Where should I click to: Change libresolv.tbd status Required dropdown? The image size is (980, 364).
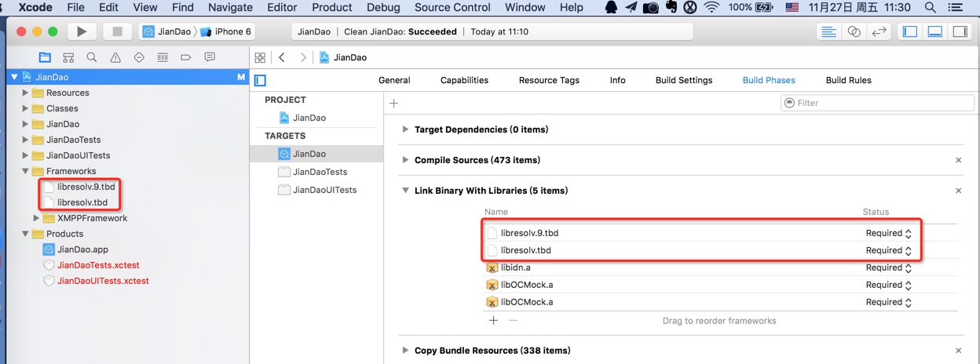point(889,250)
